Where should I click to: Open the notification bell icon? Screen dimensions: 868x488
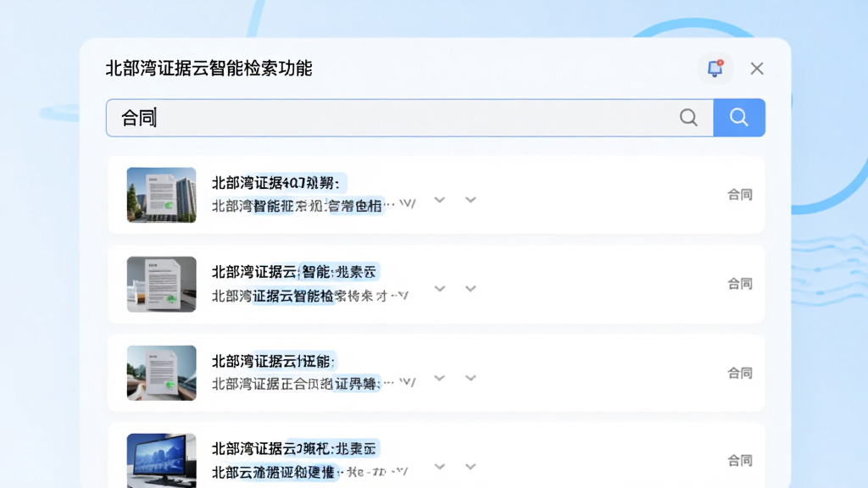[715, 68]
